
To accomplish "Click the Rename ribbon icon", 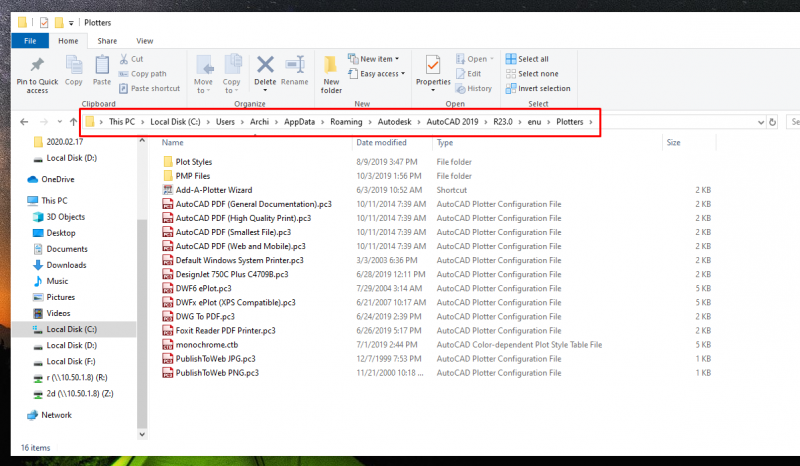I will (294, 65).
